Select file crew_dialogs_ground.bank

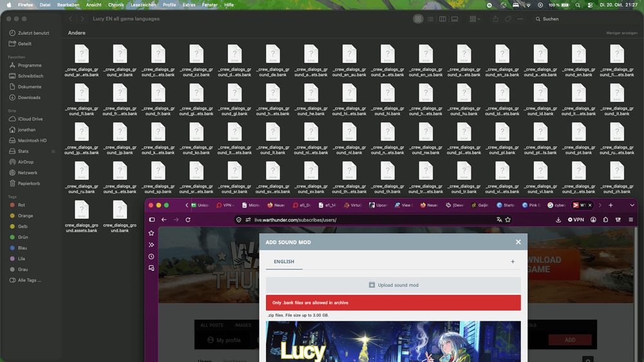tap(120, 216)
